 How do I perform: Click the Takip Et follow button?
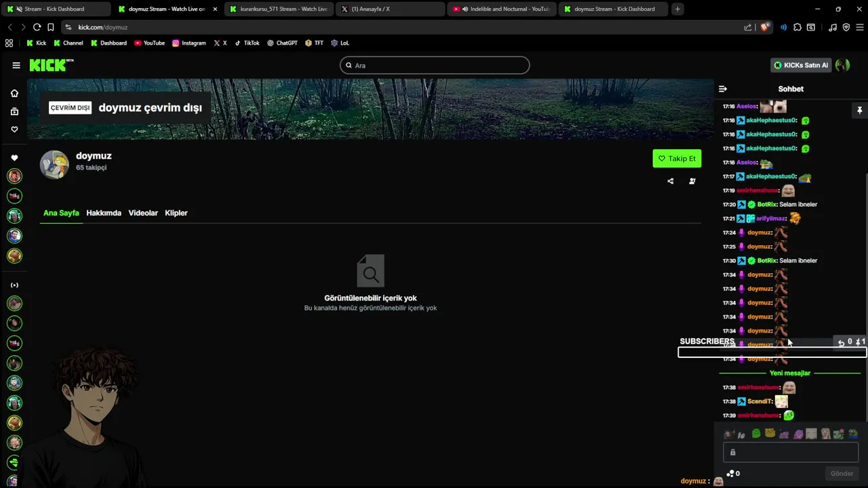click(677, 159)
